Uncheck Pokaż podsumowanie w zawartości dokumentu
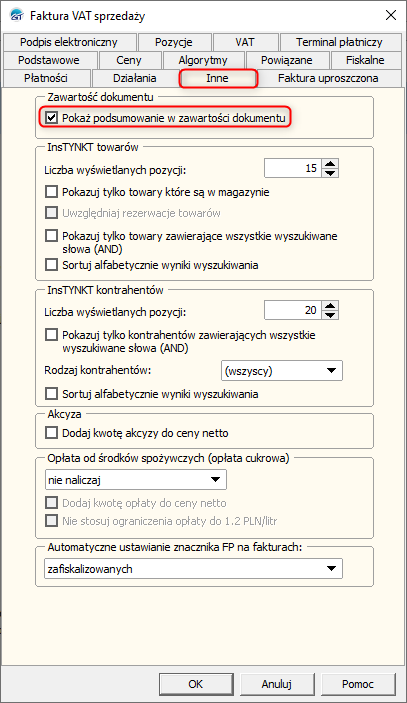The height and width of the screenshot is (703, 407). pyautogui.click(x=52, y=118)
